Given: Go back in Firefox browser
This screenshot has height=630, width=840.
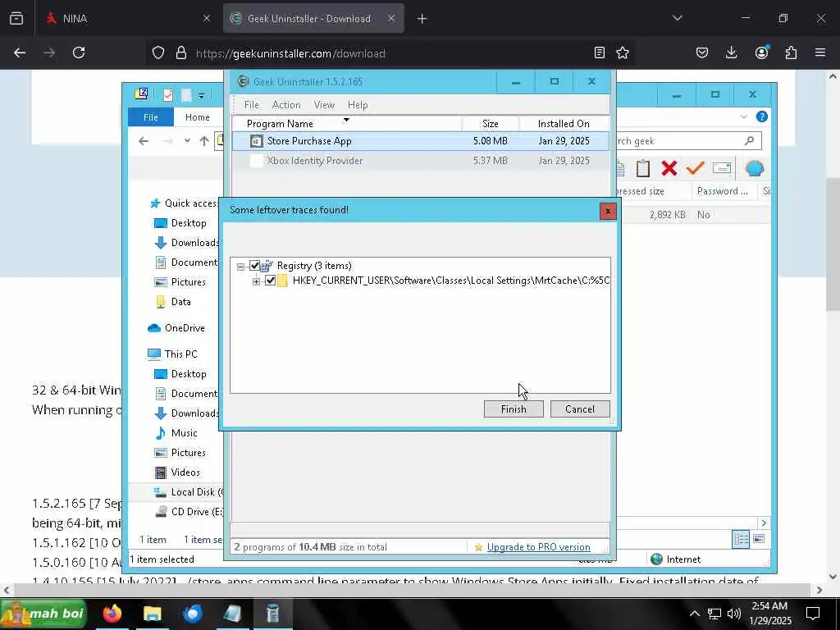Looking at the screenshot, I should pos(20,52).
